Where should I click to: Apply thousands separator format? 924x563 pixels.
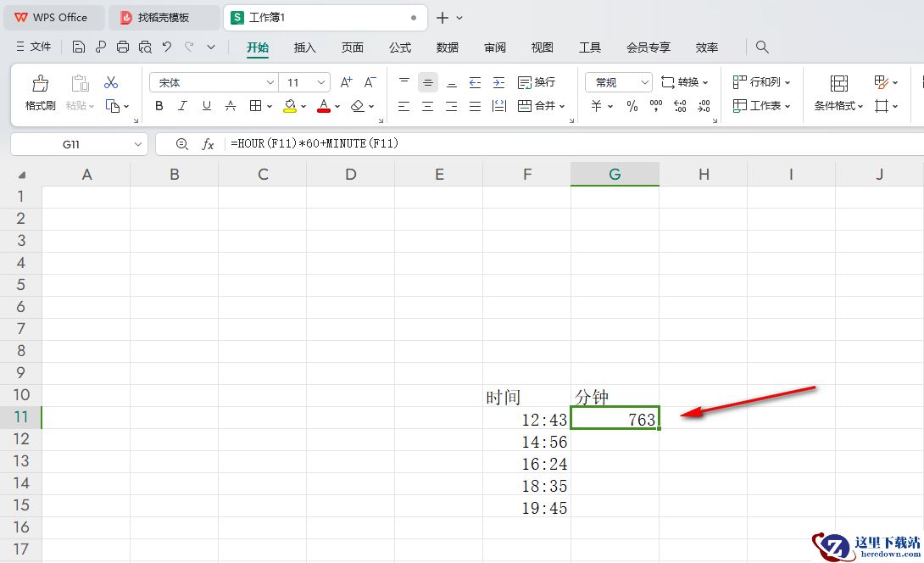click(x=656, y=106)
